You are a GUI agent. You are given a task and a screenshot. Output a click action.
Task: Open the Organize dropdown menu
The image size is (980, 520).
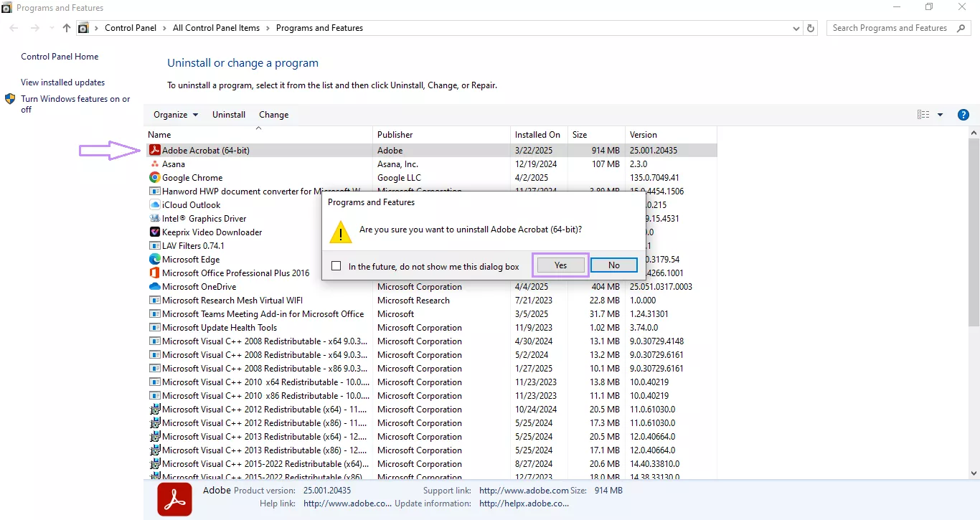[175, 115]
